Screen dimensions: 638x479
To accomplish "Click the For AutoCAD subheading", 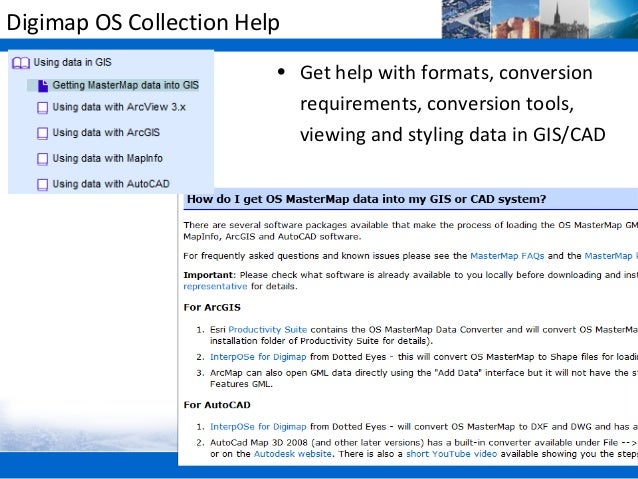I will (217, 405).
